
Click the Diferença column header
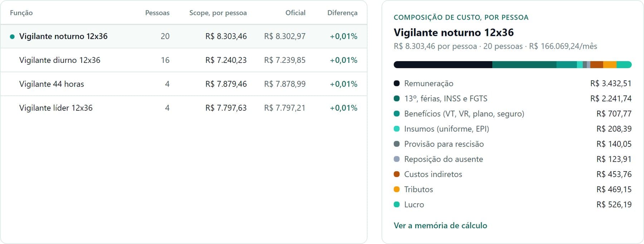[x=342, y=13]
